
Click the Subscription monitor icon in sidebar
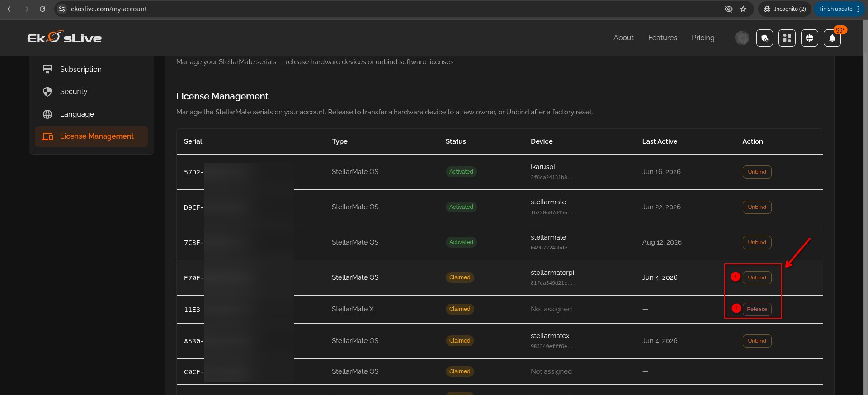coord(47,69)
